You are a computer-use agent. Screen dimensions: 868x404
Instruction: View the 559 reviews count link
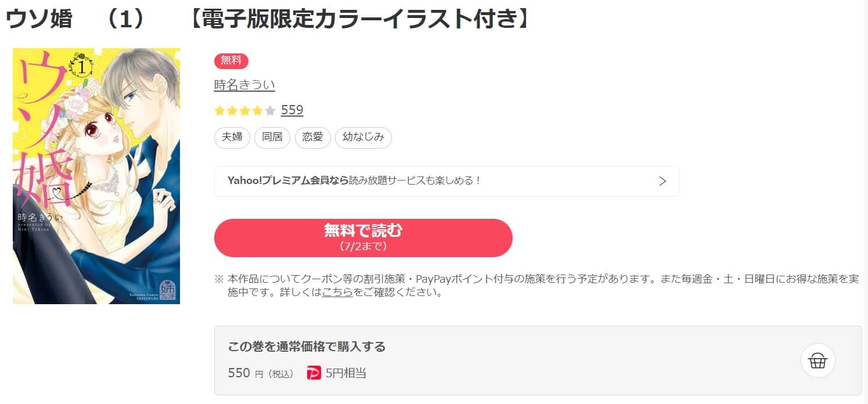pyautogui.click(x=292, y=110)
